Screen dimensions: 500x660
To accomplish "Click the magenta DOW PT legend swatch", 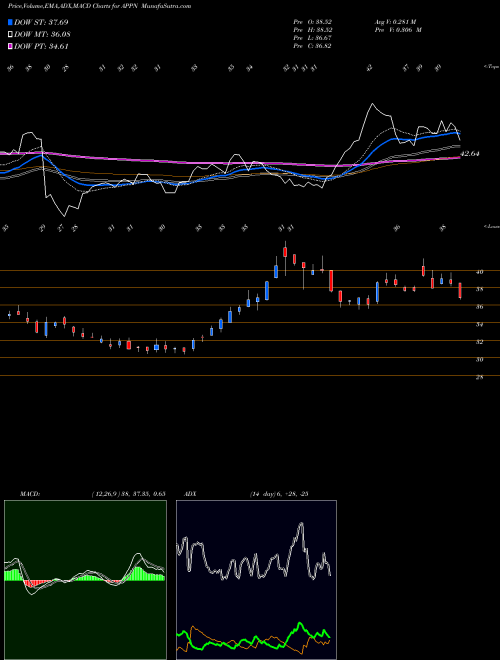I will [x=11, y=46].
